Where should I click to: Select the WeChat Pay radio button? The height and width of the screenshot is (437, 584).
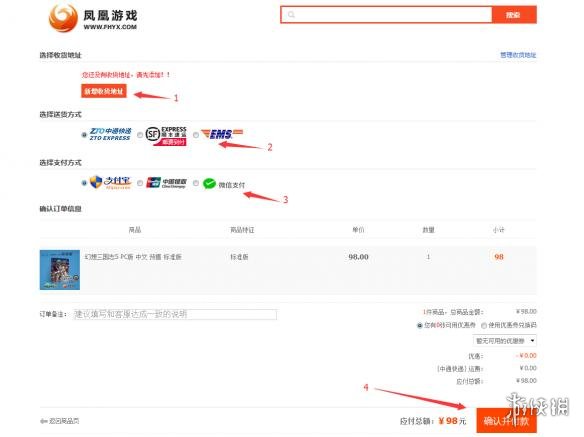coord(196,183)
